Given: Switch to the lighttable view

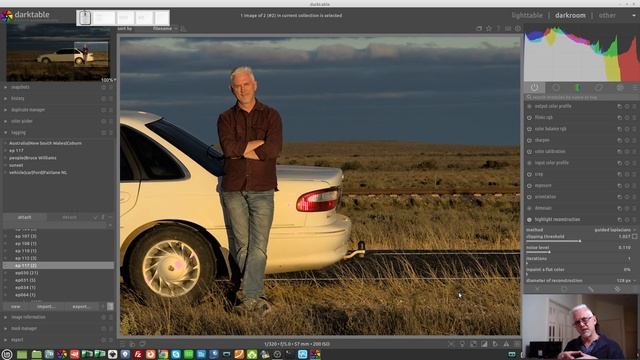Looking at the screenshot, I should tap(527, 16).
